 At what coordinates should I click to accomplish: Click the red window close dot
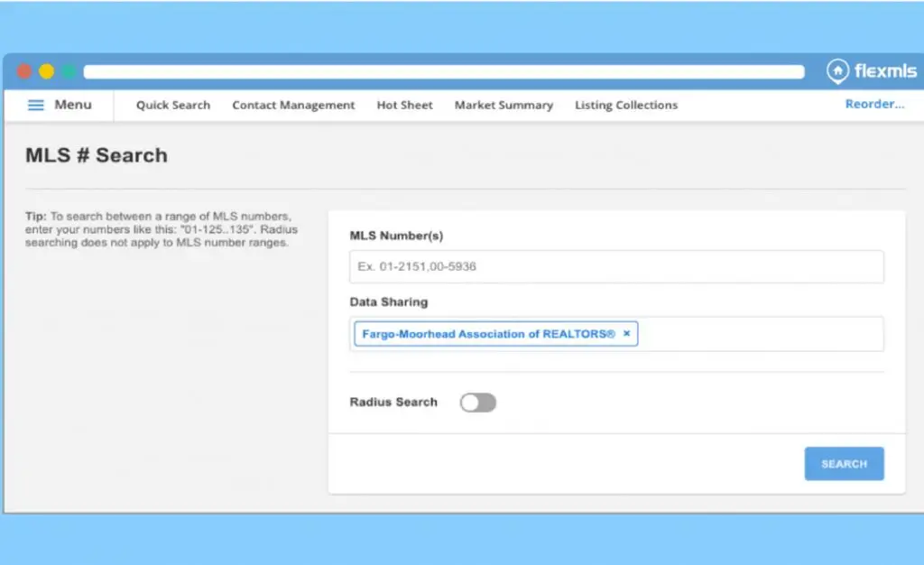coord(24,71)
